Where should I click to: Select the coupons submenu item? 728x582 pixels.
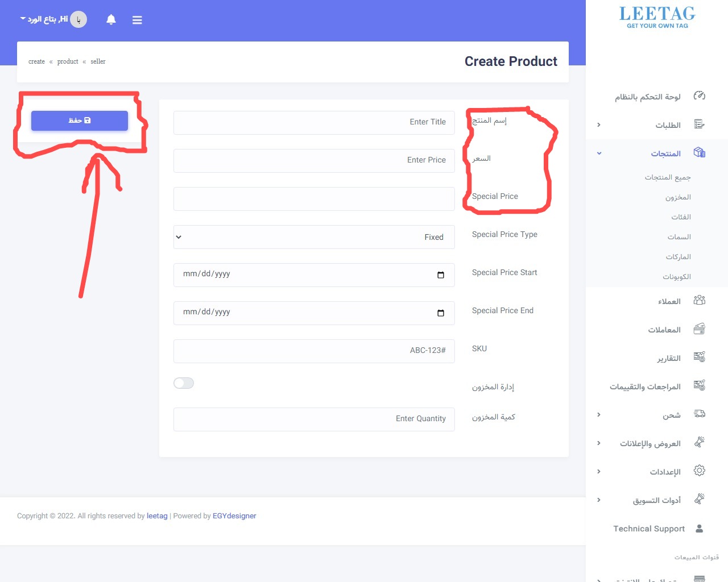[x=676, y=277]
